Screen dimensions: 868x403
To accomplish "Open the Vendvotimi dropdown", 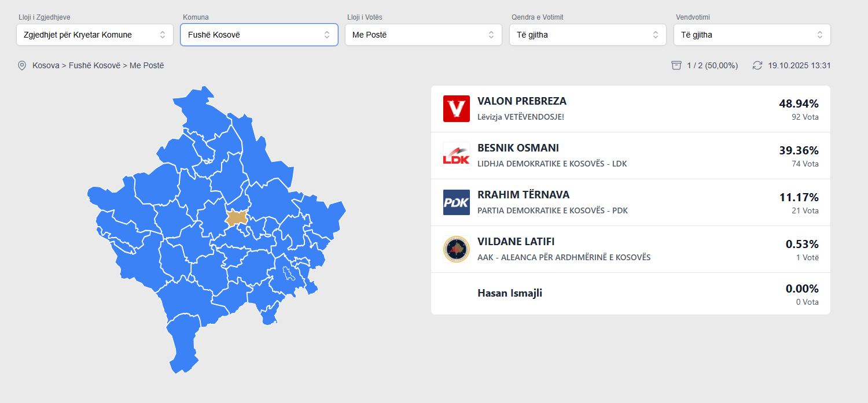I will pos(752,35).
